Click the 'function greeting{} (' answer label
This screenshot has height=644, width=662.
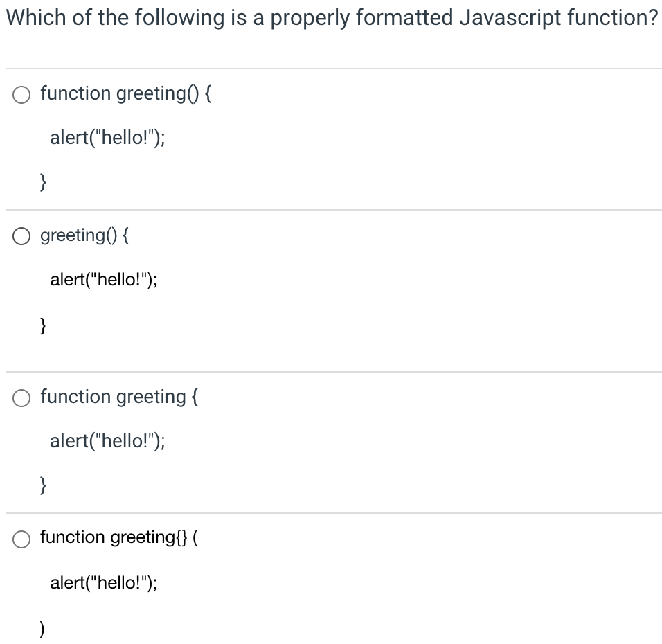pyautogui.click(x=119, y=537)
